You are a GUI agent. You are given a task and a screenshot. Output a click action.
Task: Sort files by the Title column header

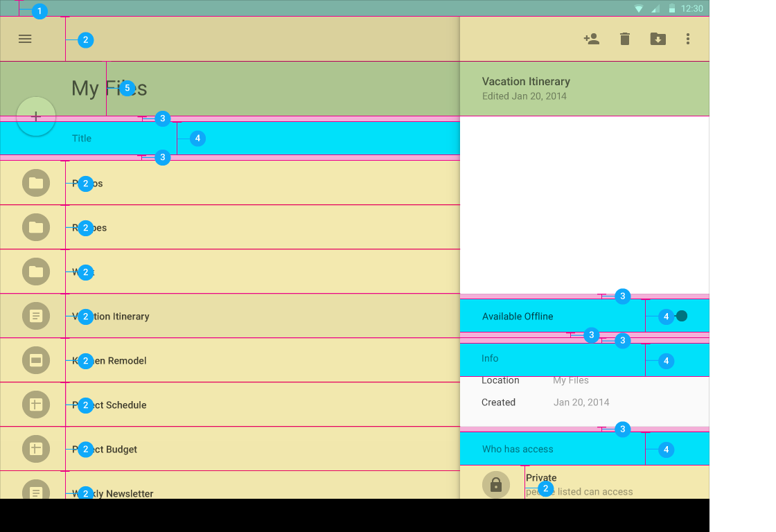[82, 139]
